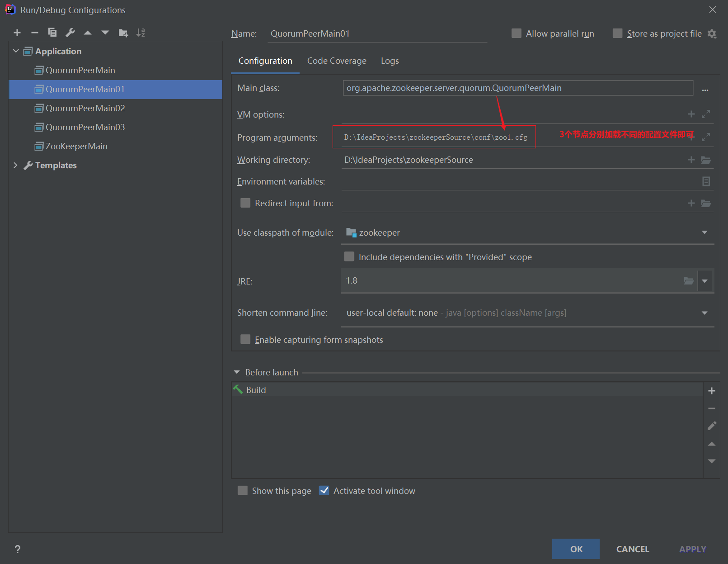728x564 pixels.
Task: Open JRE version dropdown arrow
Action: pyautogui.click(x=705, y=281)
